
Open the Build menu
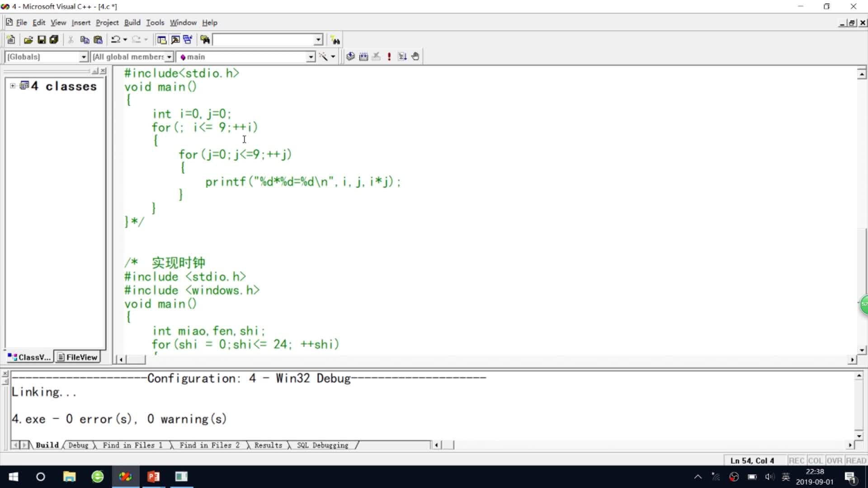click(132, 23)
